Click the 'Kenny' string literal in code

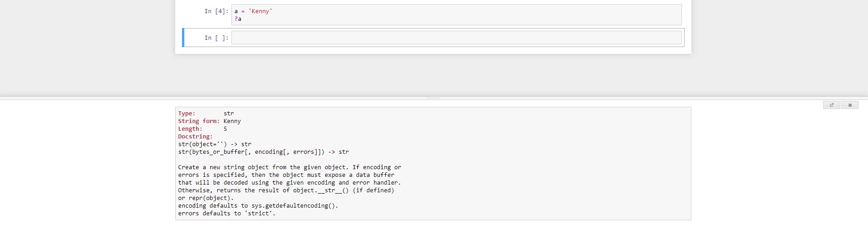(x=260, y=11)
